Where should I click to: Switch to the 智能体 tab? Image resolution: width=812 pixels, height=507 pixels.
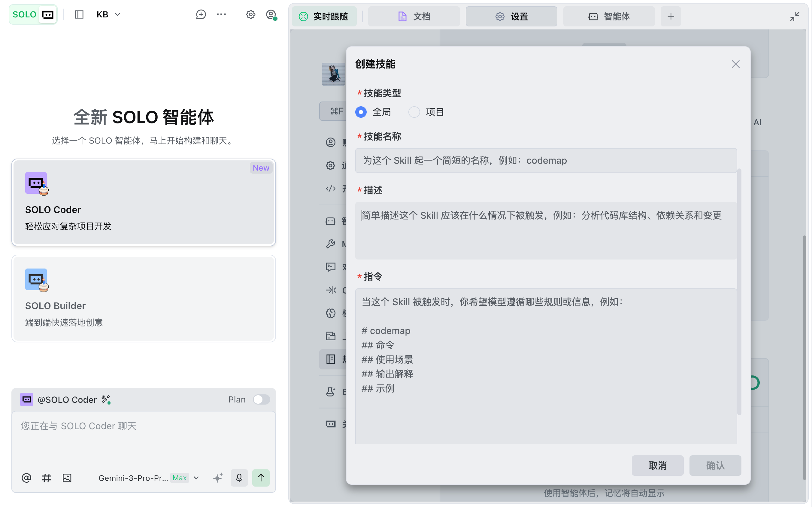(609, 17)
